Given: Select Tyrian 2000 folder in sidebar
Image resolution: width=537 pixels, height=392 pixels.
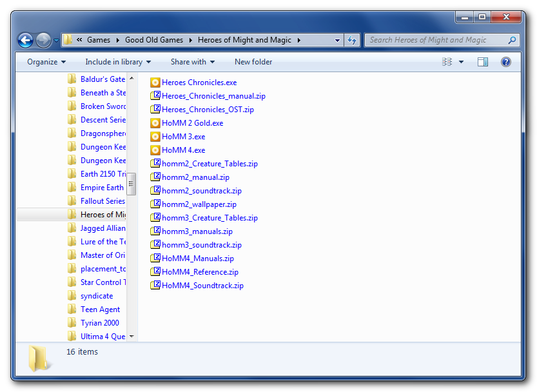Looking at the screenshot, I should coord(99,323).
